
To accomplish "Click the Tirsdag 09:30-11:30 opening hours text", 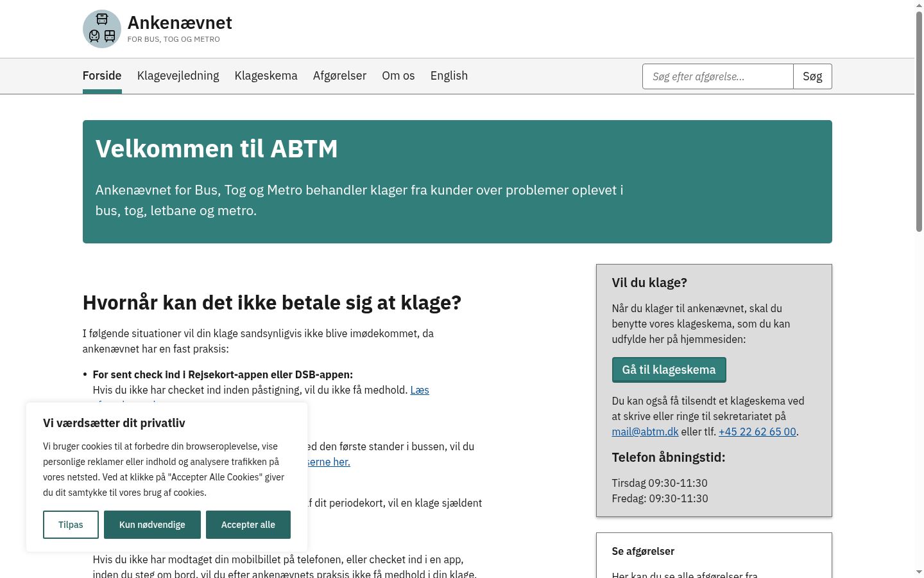I will tap(660, 483).
